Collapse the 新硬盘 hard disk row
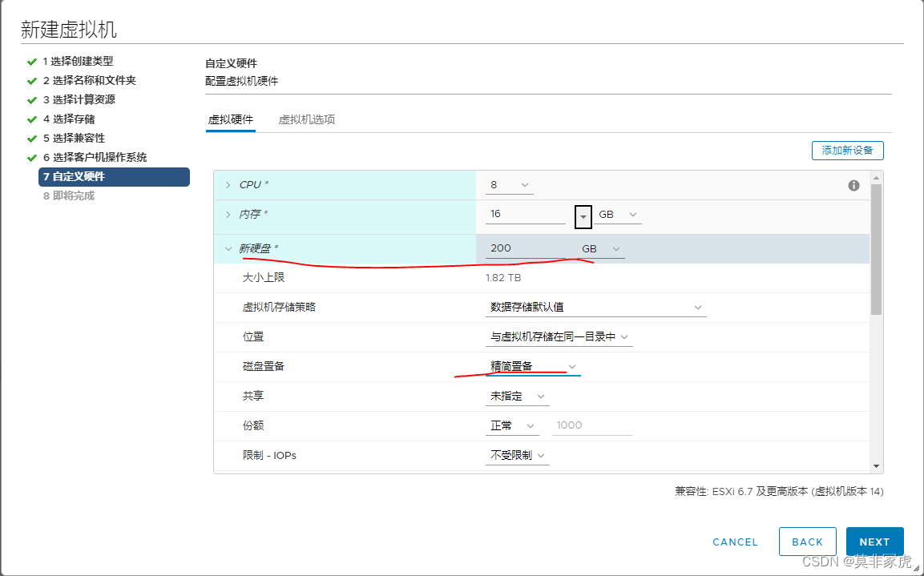Image resolution: width=924 pixels, height=576 pixels. click(228, 249)
